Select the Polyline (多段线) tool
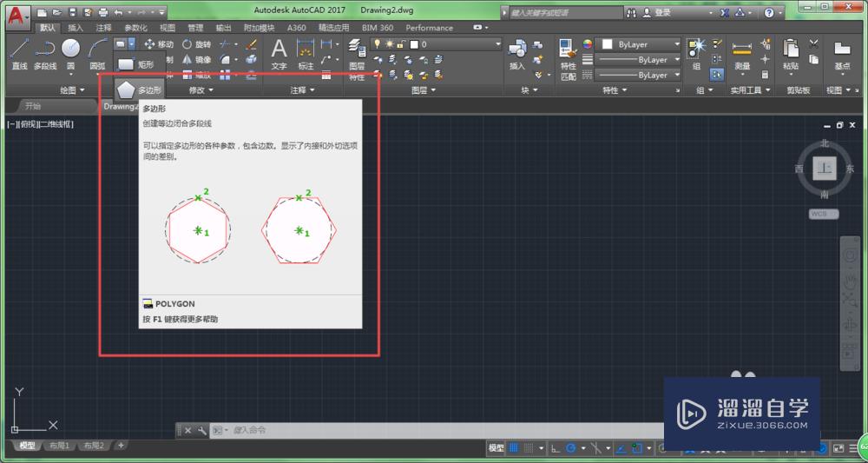The width and height of the screenshot is (868, 463). [x=45, y=54]
